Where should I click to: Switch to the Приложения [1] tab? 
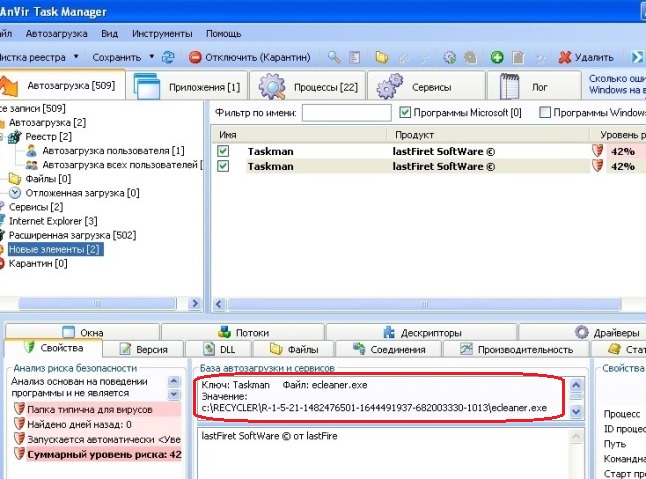click(x=187, y=86)
